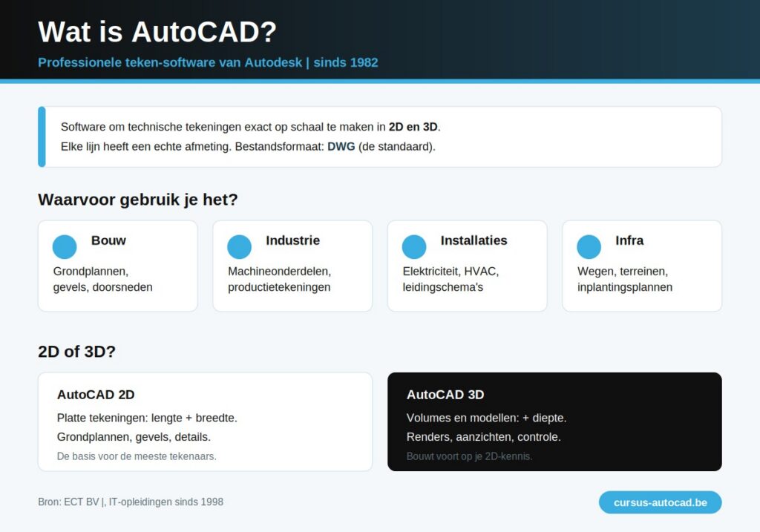Click 'Renders, aanzichten, controle.' in 3D card

click(484, 437)
